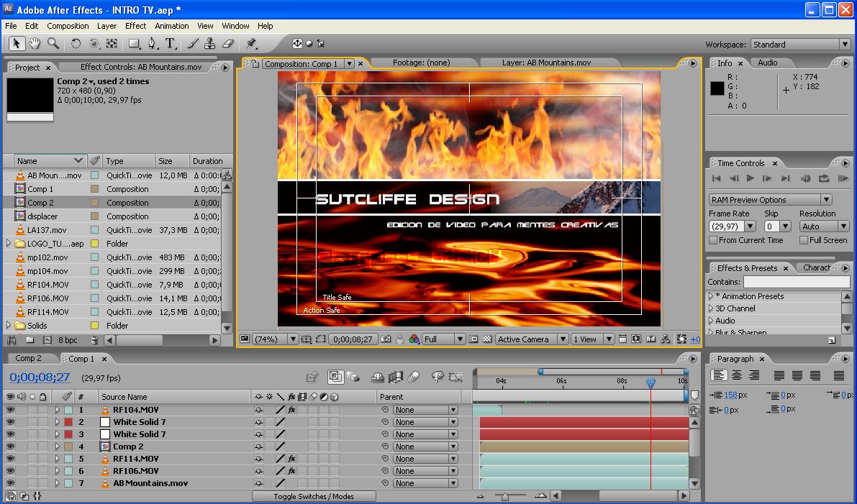Viewport: 857px width, 504px height.
Task: Create new folder in Project panel
Action: tap(30, 340)
